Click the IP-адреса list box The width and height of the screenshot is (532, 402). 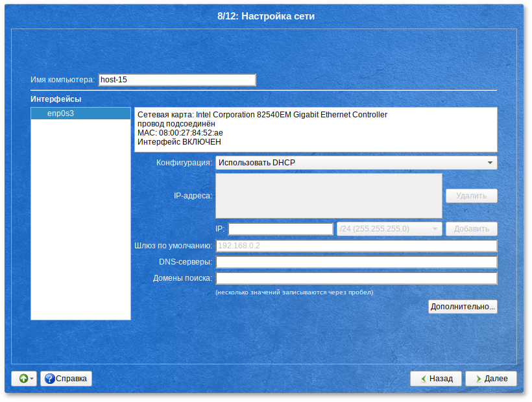(329, 196)
